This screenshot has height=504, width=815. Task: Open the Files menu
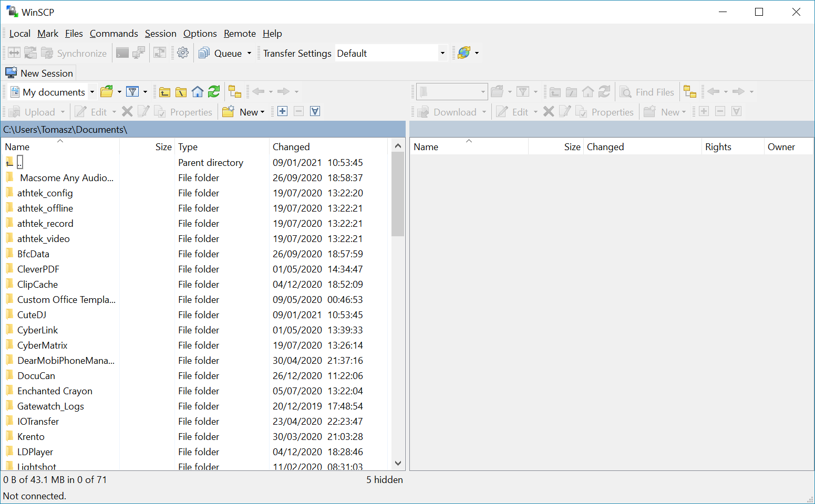click(x=74, y=34)
